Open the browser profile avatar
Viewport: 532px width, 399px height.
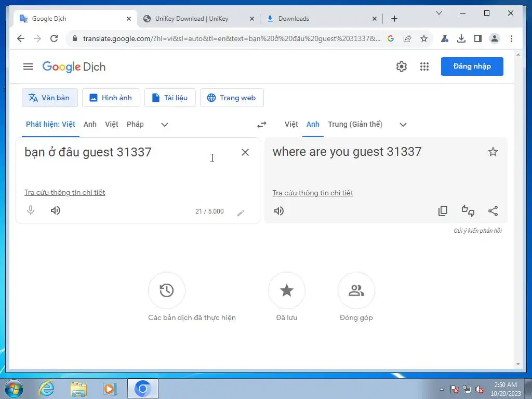(x=495, y=38)
